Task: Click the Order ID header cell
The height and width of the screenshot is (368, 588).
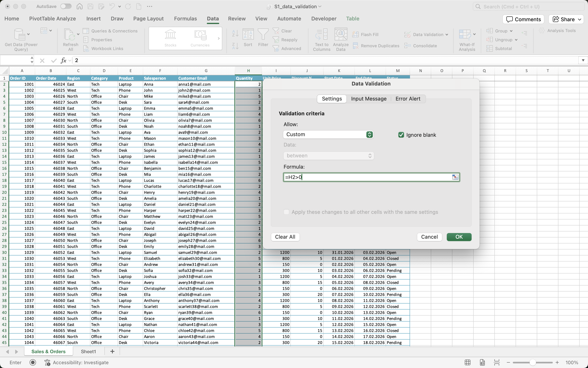Action: [x=22, y=78]
